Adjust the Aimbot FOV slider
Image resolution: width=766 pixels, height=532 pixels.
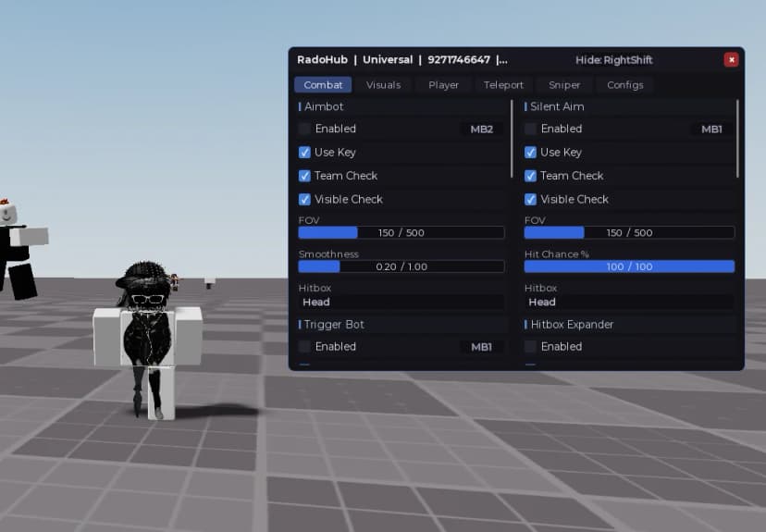(402, 232)
